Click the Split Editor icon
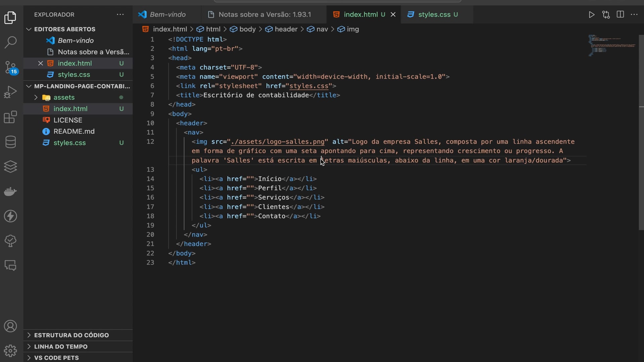The width and height of the screenshot is (644, 362). pyautogui.click(x=620, y=14)
